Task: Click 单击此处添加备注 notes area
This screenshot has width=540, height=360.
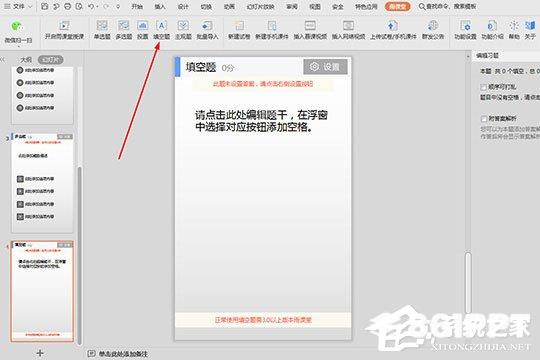Action: pyautogui.click(x=123, y=354)
